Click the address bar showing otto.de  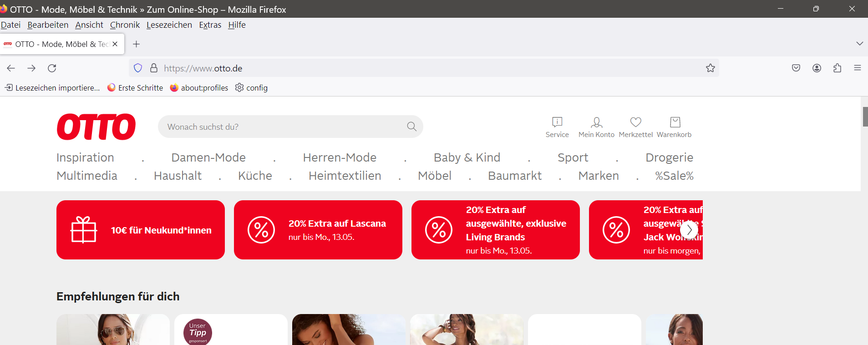424,68
